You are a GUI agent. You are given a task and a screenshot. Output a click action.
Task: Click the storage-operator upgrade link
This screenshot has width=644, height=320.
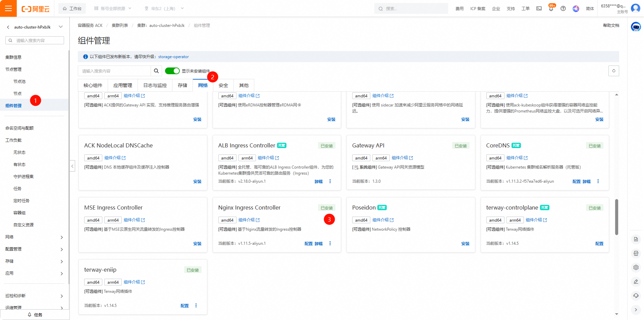coord(173,57)
